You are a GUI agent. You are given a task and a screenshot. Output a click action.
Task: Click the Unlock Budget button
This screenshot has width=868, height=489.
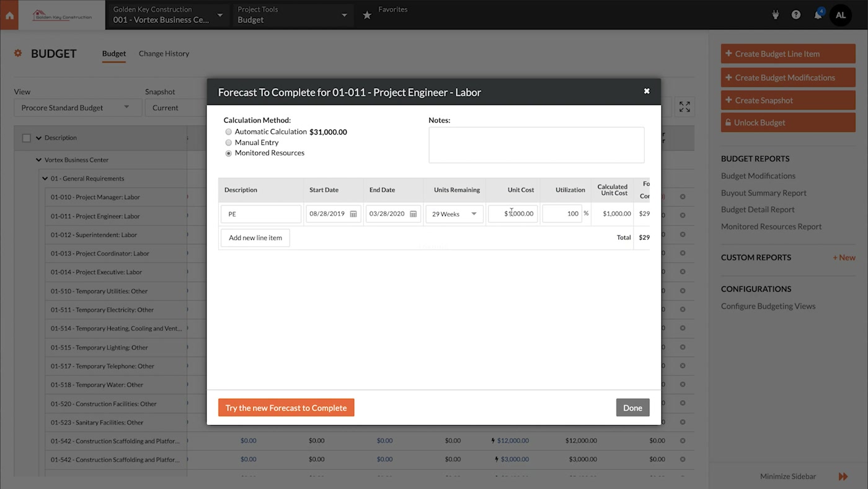tap(788, 122)
